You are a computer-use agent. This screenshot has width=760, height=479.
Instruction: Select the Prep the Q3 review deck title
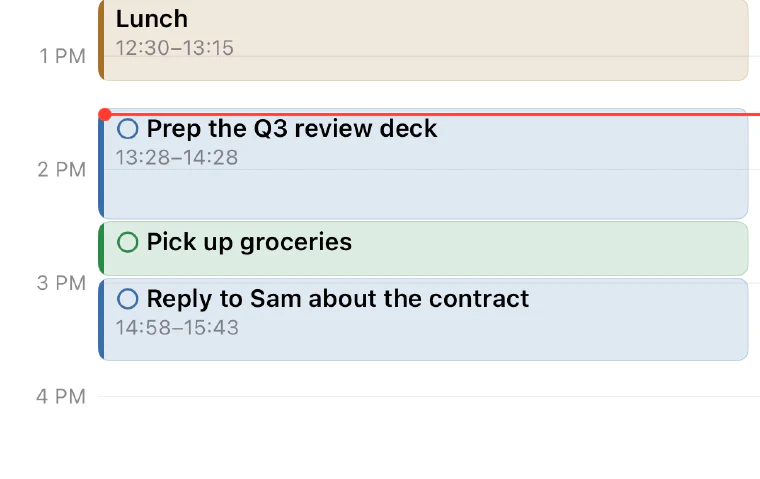[292, 129]
